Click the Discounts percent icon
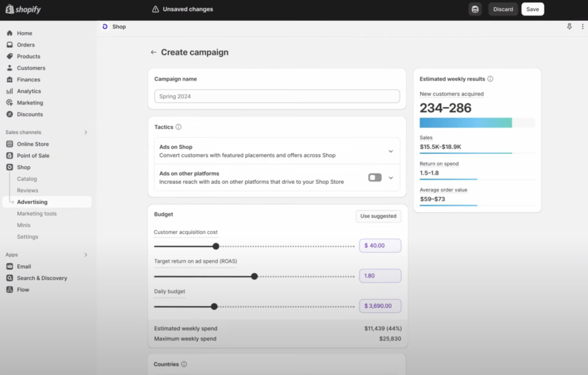 10,114
